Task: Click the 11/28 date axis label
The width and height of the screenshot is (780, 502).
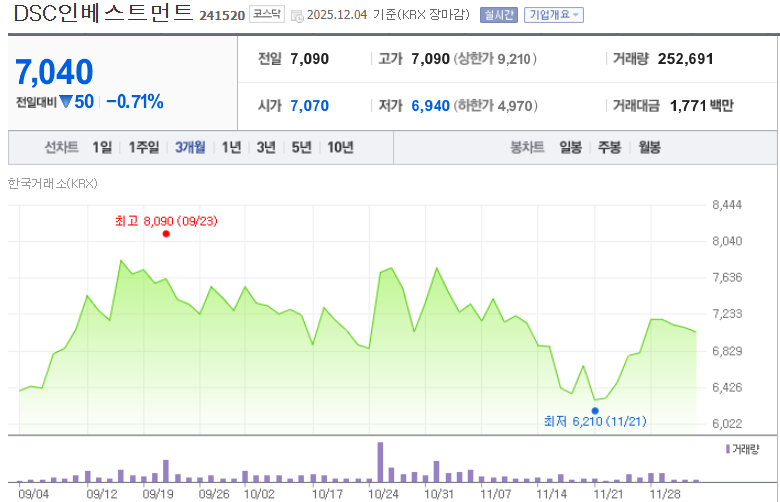Action: pos(665,494)
